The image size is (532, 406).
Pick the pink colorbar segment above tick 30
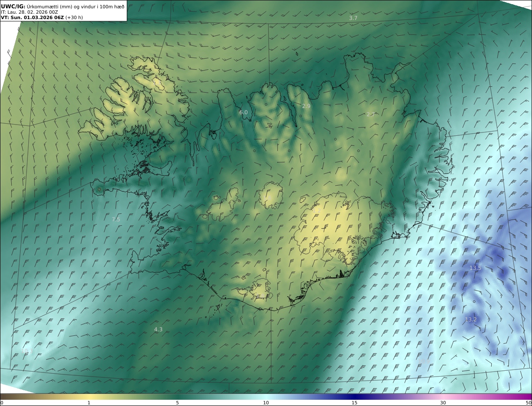[x=443, y=396]
